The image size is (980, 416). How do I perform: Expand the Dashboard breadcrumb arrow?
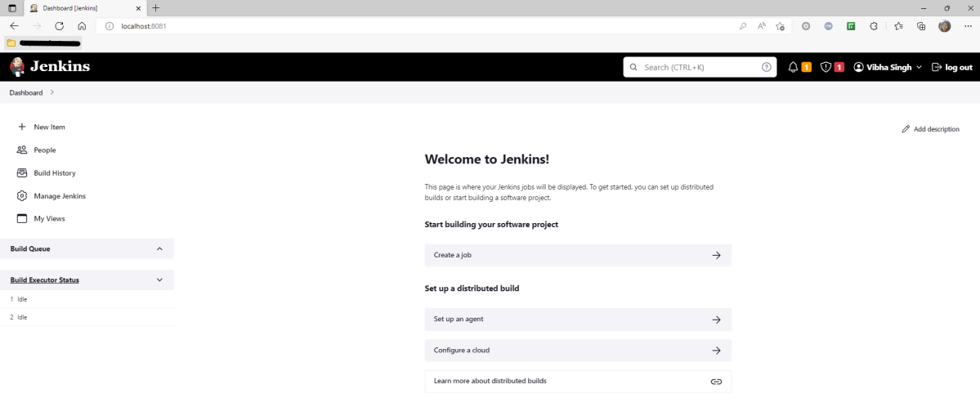(x=52, y=92)
